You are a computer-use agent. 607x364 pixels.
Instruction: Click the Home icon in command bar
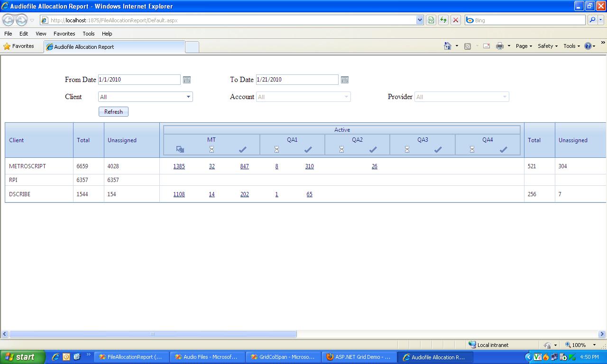click(x=447, y=46)
